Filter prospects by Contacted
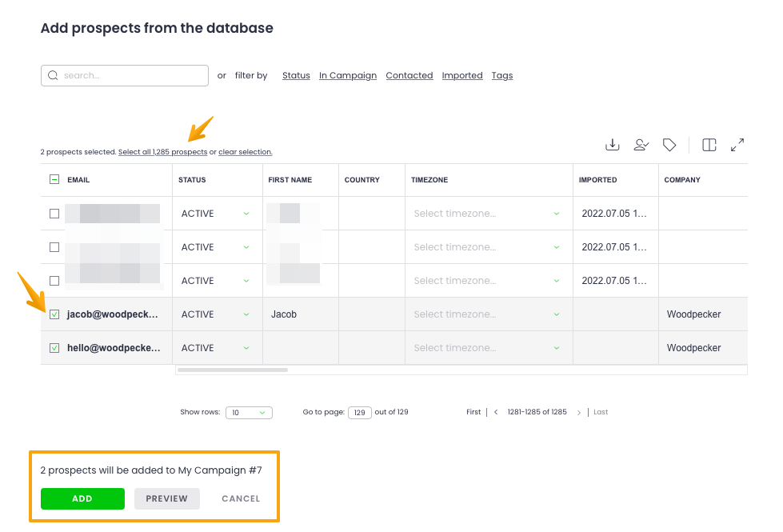The height and width of the screenshot is (532, 783). [x=409, y=75]
